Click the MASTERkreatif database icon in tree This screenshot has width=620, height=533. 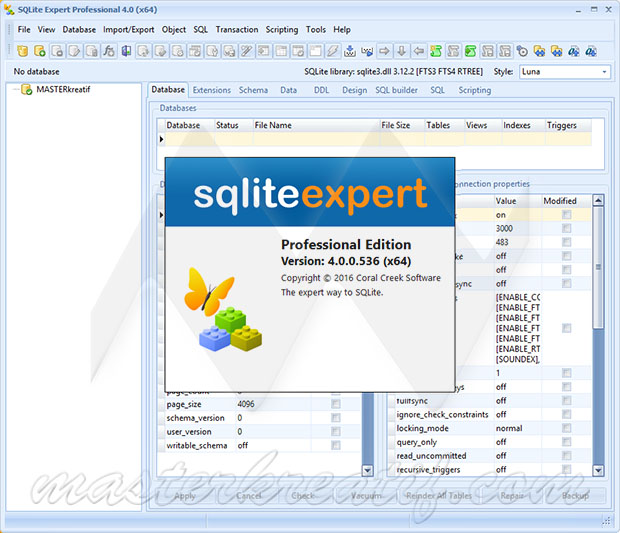pos(26,90)
